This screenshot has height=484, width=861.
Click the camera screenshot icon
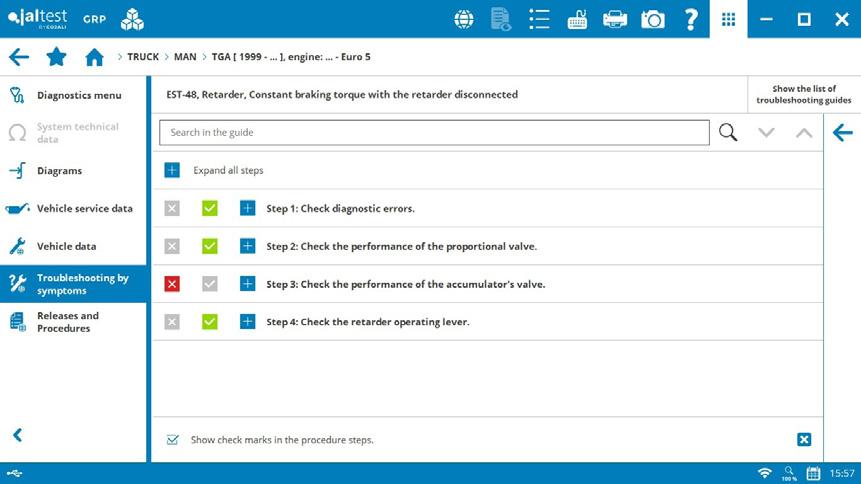pos(652,20)
